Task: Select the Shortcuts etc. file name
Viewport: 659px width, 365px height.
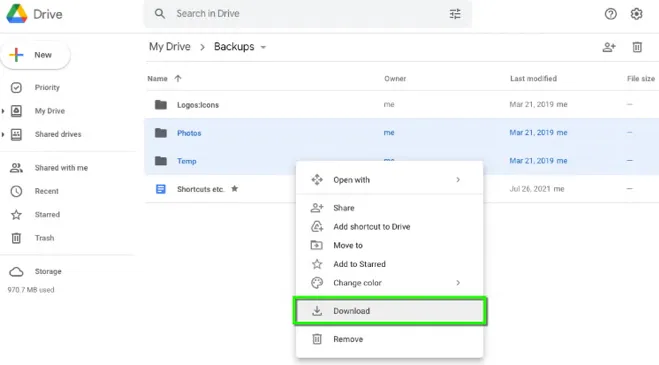Action: pos(200,189)
